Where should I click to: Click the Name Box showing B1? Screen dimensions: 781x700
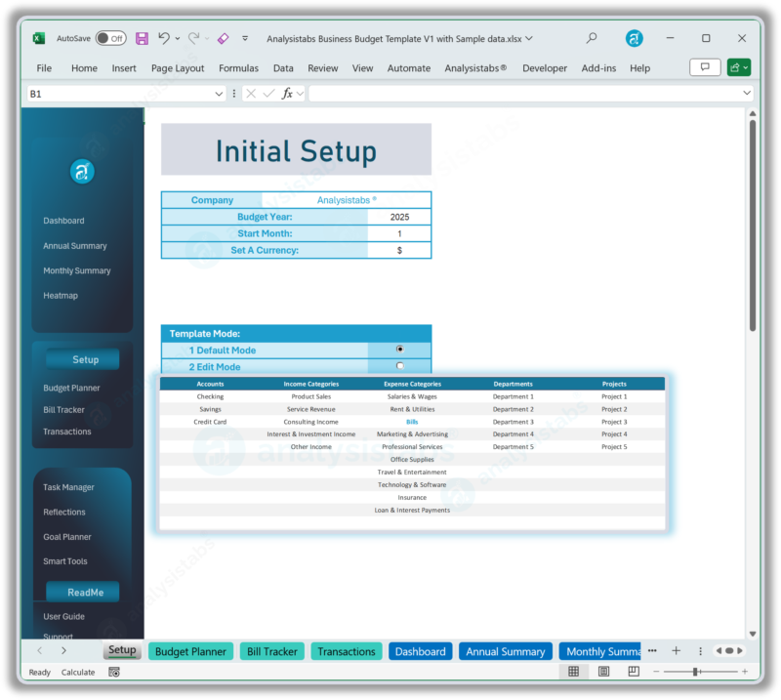(x=119, y=94)
